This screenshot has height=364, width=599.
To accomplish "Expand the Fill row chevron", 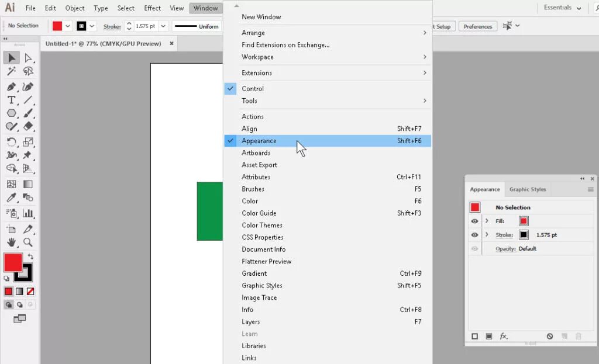I will (487, 221).
